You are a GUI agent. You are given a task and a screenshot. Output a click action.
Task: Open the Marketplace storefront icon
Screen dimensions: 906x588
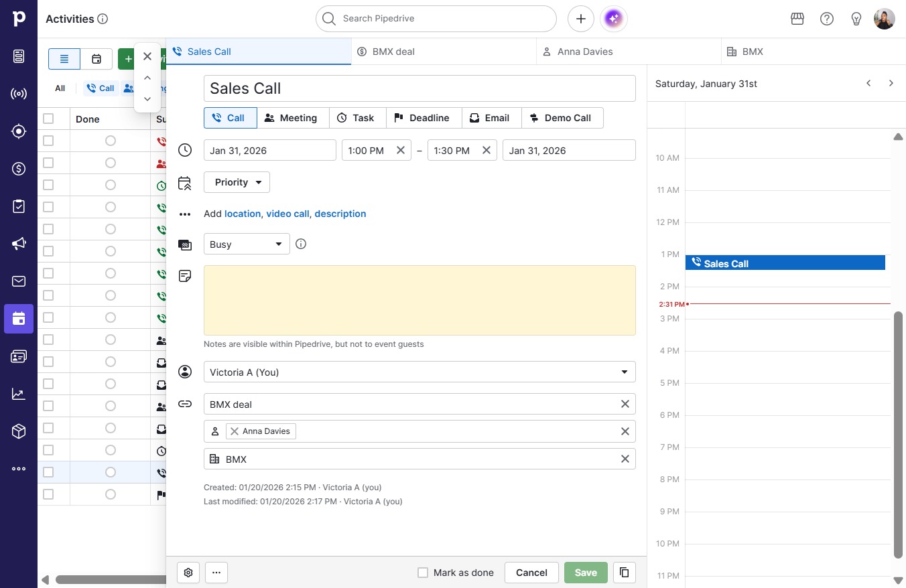pyautogui.click(x=797, y=19)
